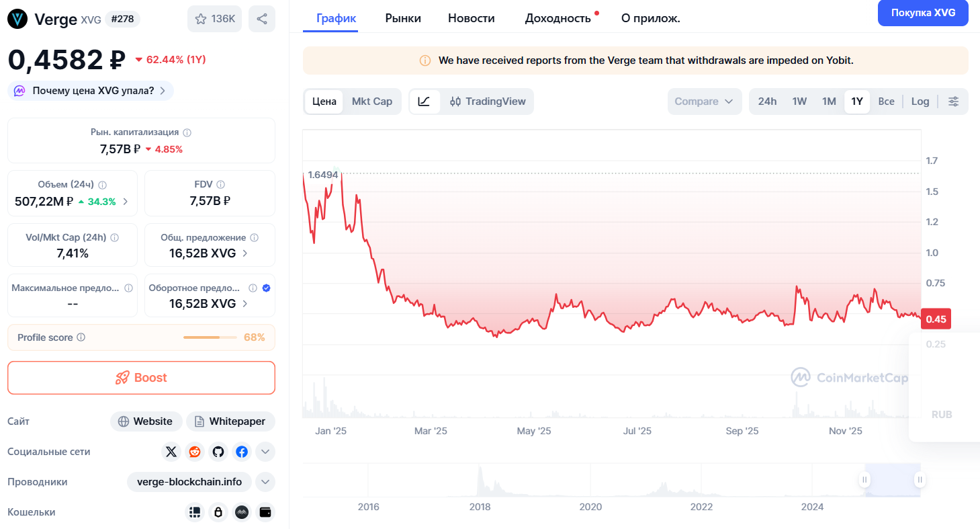The image size is (980, 529).
Task: Open the Новости tab
Action: pos(471,18)
